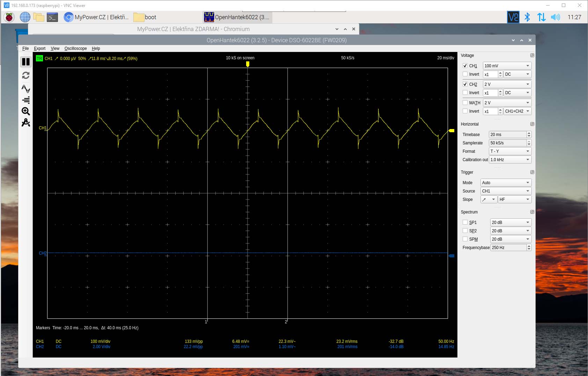The width and height of the screenshot is (588, 376).
Task: Click the Bluetooth icon in system tray
Action: [x=527, y=17]
